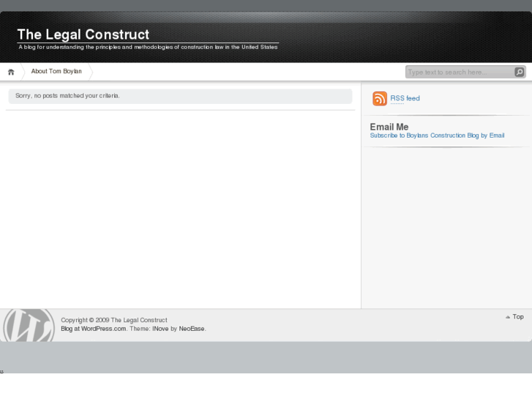Follow the NeoEase author link
Screen dimensions: 532x399
click(x=192, y=329)
